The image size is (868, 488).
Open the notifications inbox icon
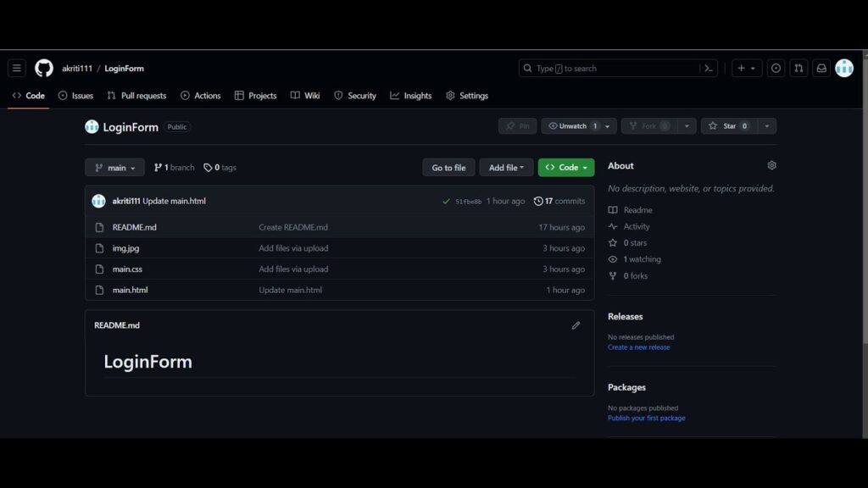821,69
